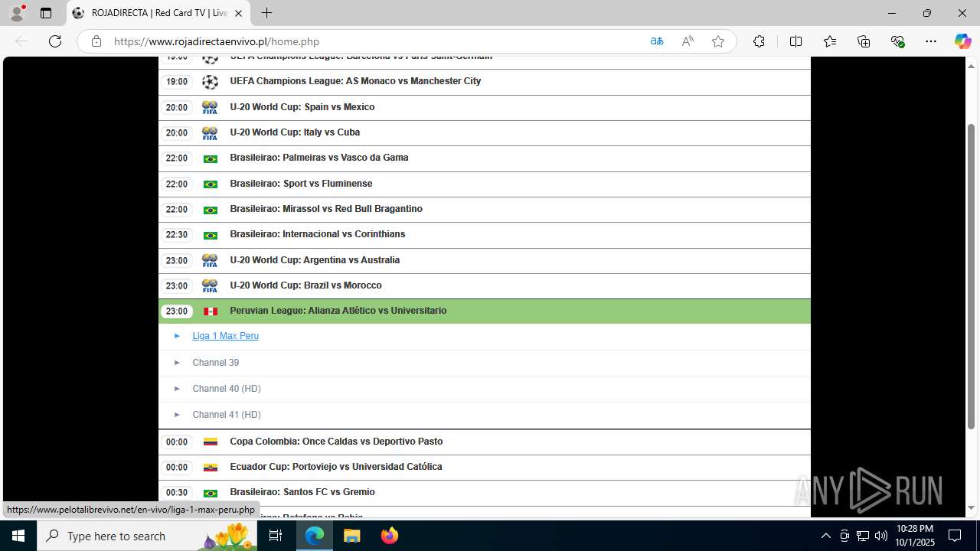Launch Firefox from the taskbar
Image resolution: width=980 pixels, height=551 pixels.
[390, 536]
